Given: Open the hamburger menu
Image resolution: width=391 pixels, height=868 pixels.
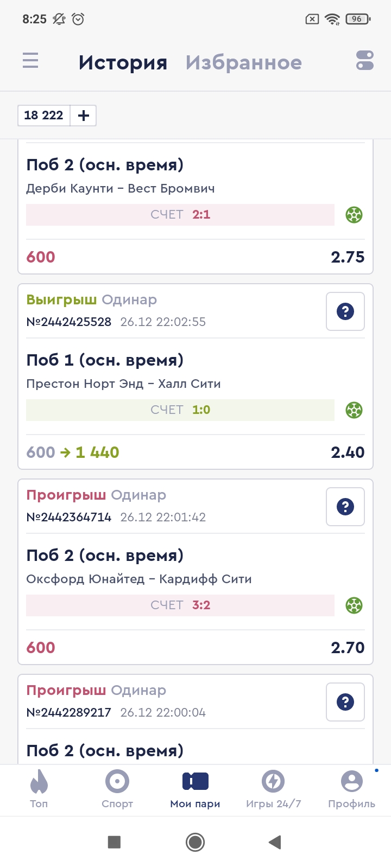Looking at the screenshot, I should (x=30, y=60).
